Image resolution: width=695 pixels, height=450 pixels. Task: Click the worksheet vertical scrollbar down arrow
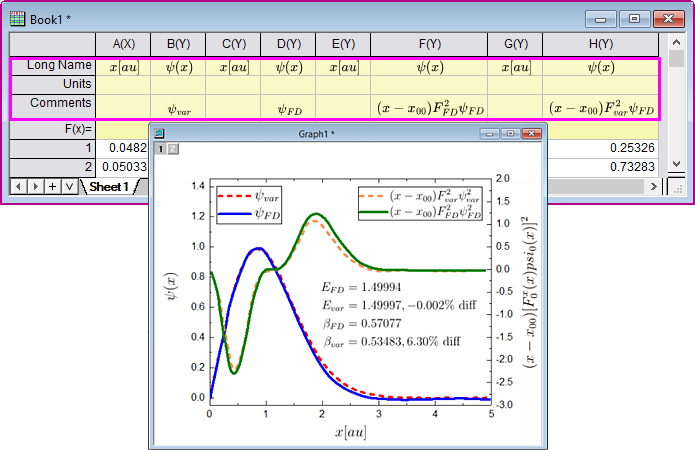tap(676, 164)
